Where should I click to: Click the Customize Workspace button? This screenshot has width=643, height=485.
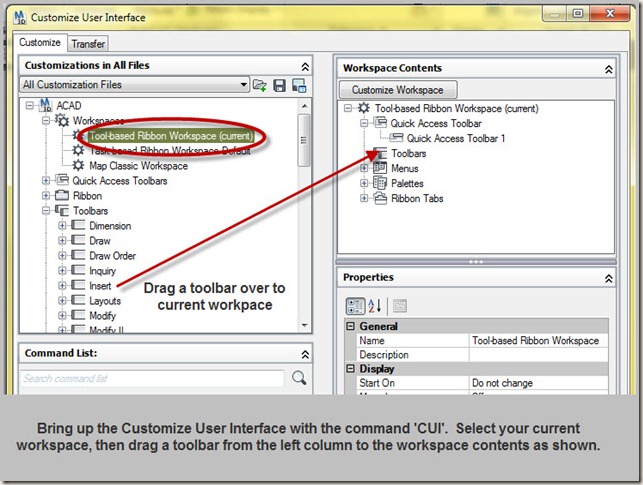coord(397,90)
